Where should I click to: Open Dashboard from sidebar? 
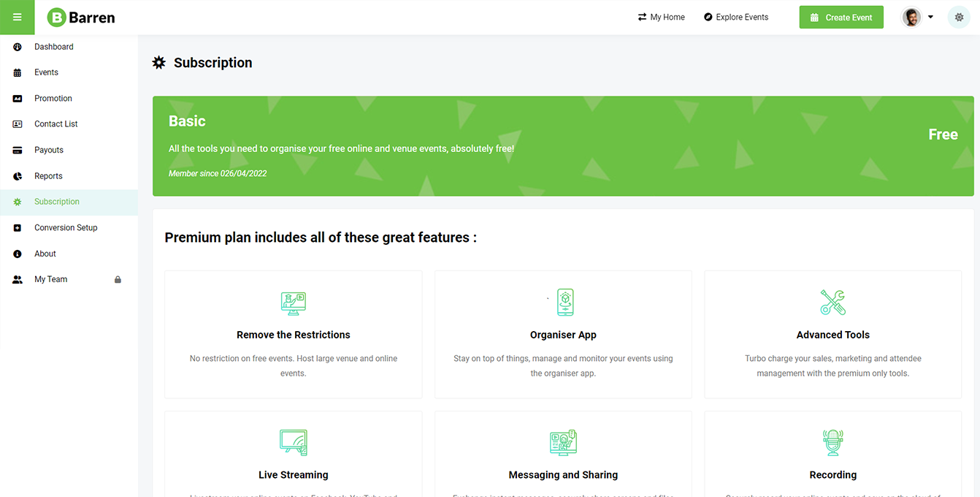coord(53,47)
